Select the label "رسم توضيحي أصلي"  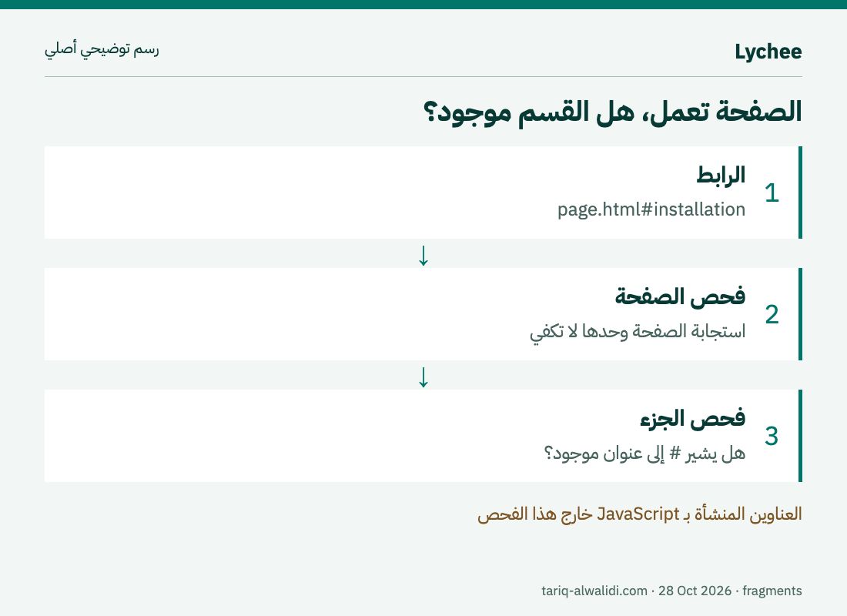102,49
